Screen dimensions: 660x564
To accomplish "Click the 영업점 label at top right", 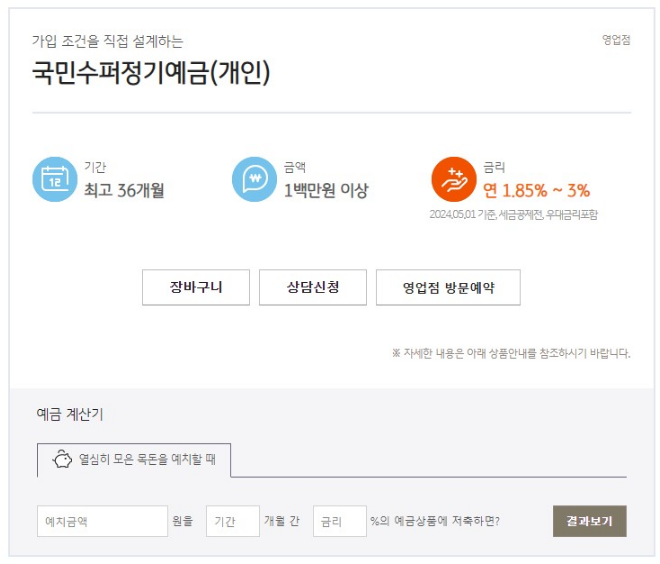I will click(615, 40).
